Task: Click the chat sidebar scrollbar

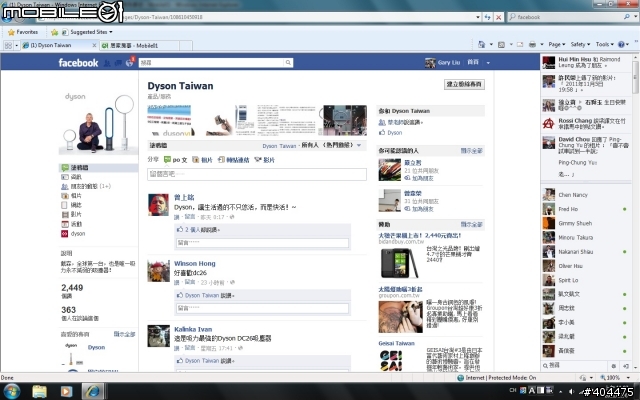Action: click(636, 78)
